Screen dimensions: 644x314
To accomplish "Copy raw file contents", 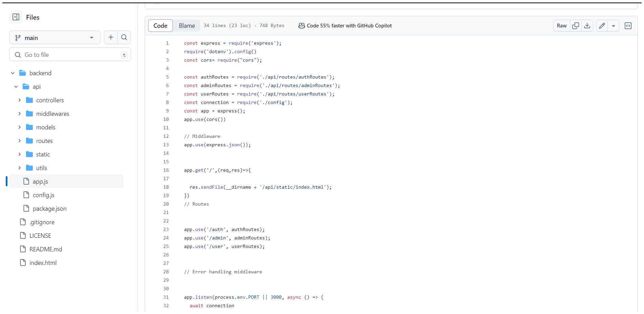I will coord(575,26).
